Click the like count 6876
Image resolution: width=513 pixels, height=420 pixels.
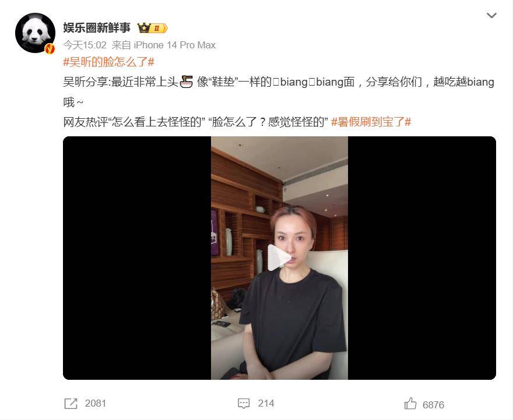(x=433, y=405)
